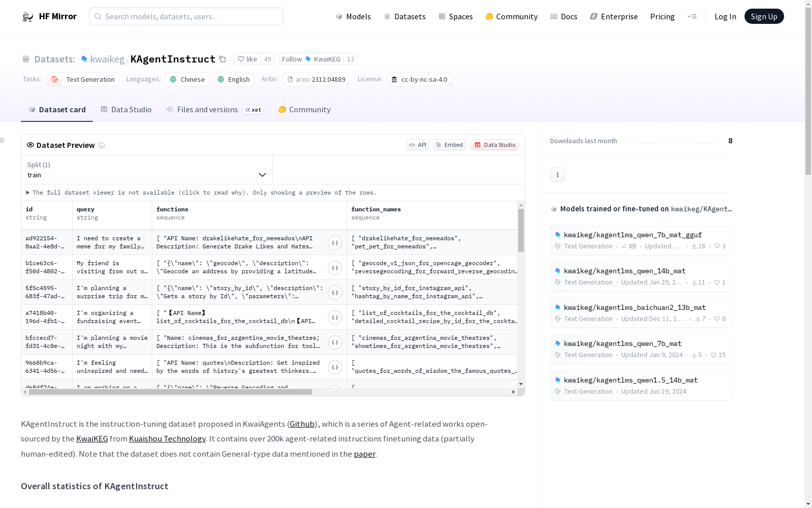The height and width of the screenshot is (508, 812).
Task: Open Community in top navigation
Action: pyautogui.click(x=512, y=16)
